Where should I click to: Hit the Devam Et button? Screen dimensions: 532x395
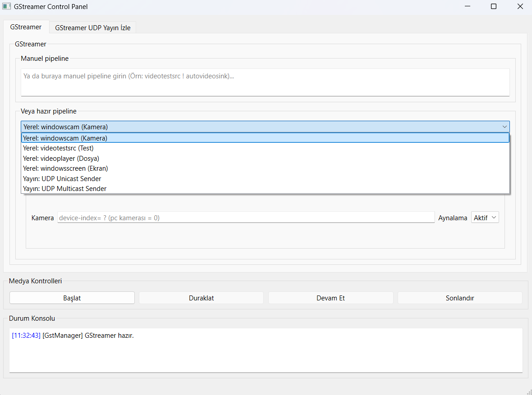coord(330,298)
